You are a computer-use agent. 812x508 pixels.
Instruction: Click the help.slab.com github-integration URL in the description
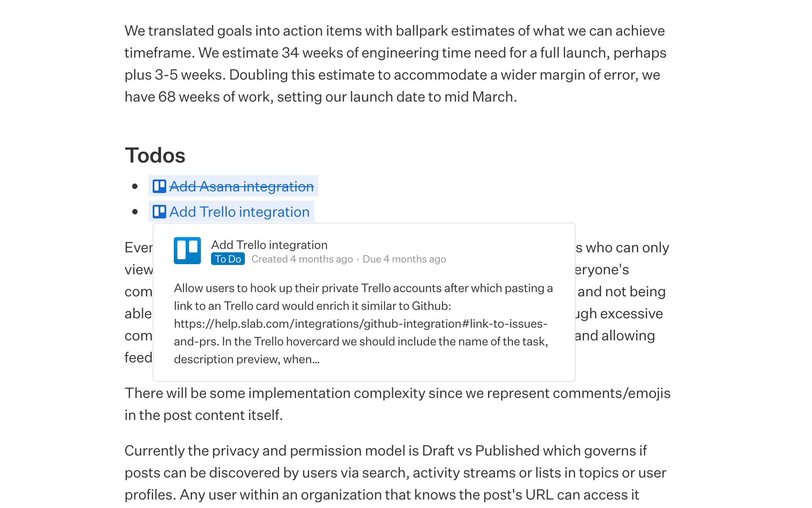click(x=360, y=323)
